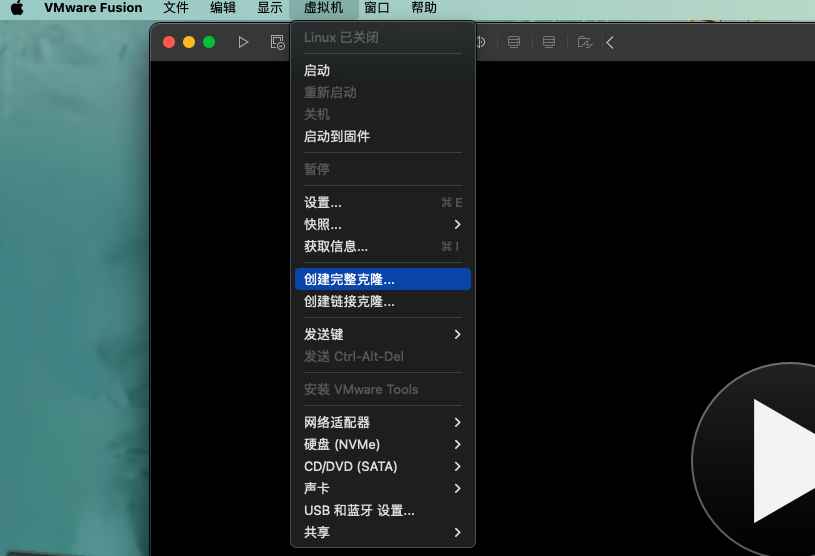Screen dimensions: 815x556
Task: Close the open 虚拟机 menu from the menu bar
Action: [323, 8]
